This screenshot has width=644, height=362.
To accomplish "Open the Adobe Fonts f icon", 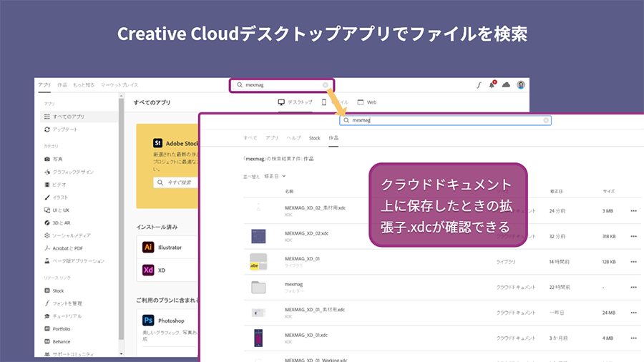I will pyautogui.click(x=478, y=85).
